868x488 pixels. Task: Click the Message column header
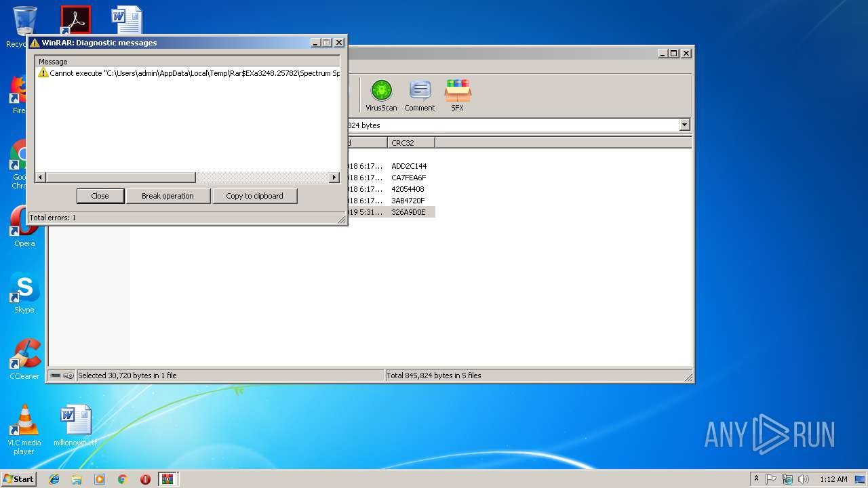coord(188,62)
